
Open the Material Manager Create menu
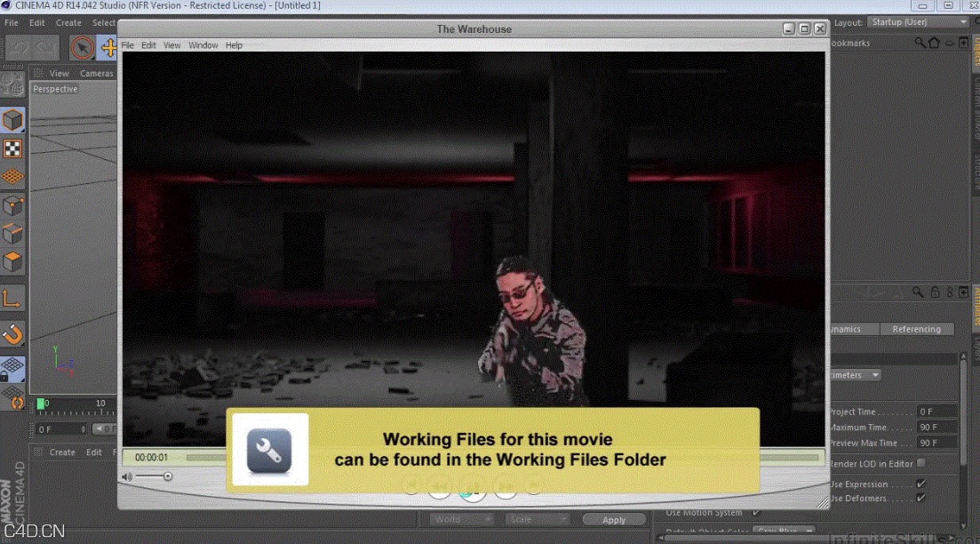[62, 452]
